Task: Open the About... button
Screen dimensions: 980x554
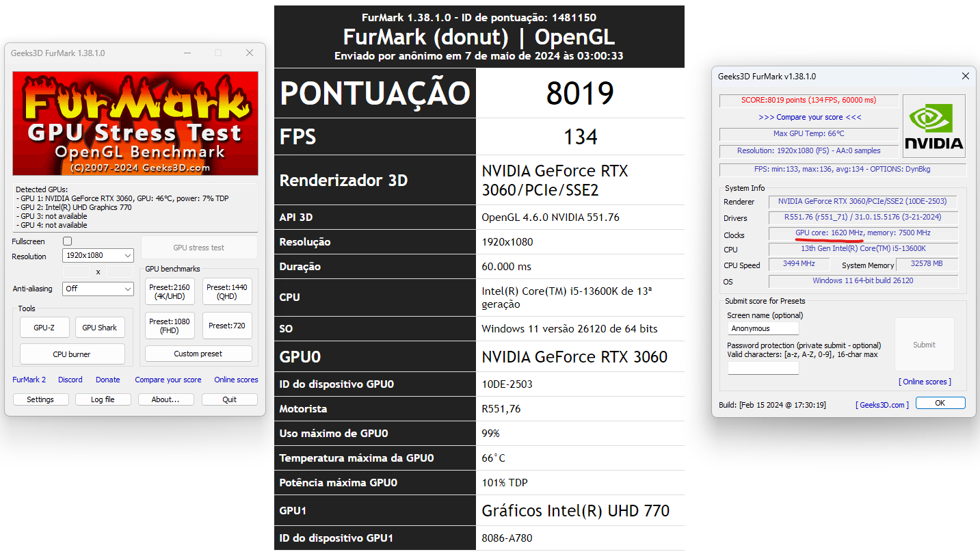Action: coord(166,399)
